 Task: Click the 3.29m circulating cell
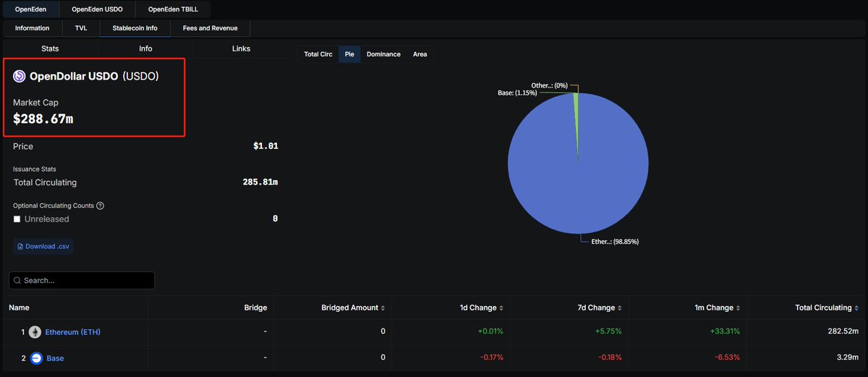(x=847, y=358)
